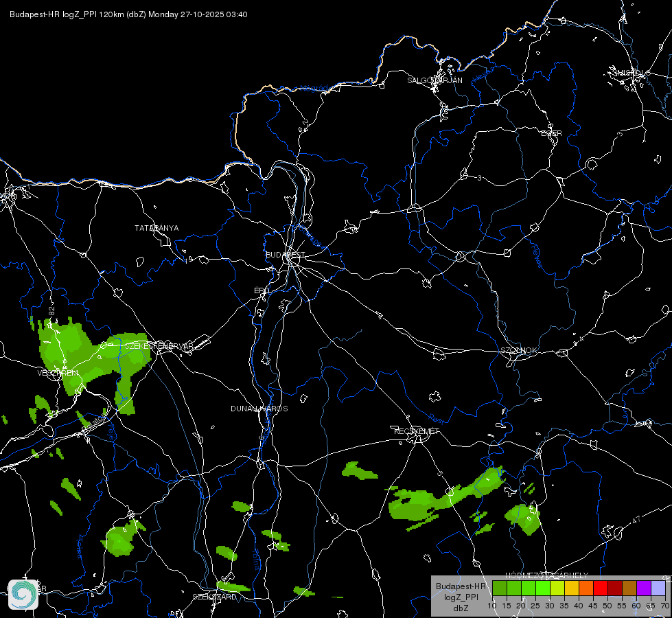
Task: Click the 20-25 dBZ green legend swatch
Action: click(529, 588)
